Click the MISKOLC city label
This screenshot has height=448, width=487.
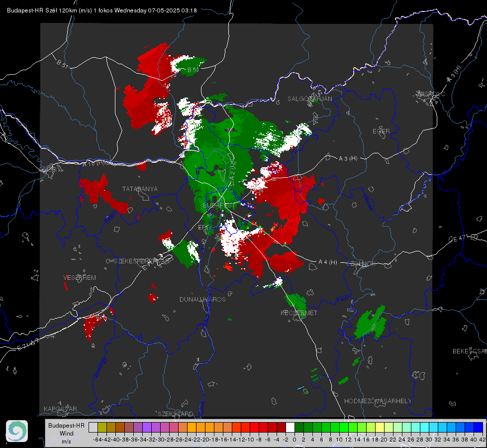click(431, 94)
